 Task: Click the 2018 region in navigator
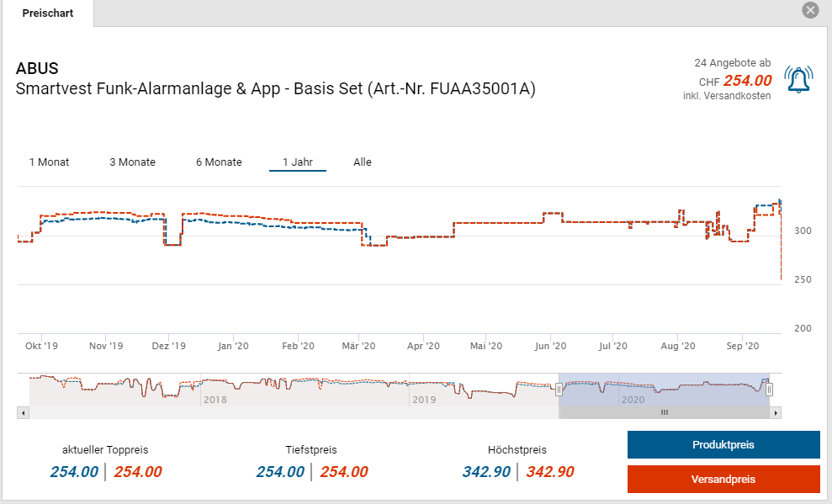pyautogui.click(x=214, y=400)
